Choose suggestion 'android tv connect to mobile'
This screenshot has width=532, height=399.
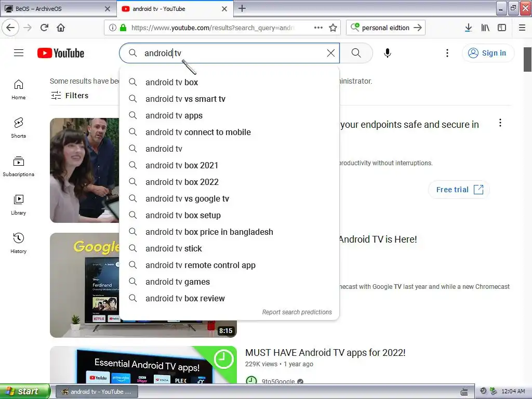pos(229,132)
